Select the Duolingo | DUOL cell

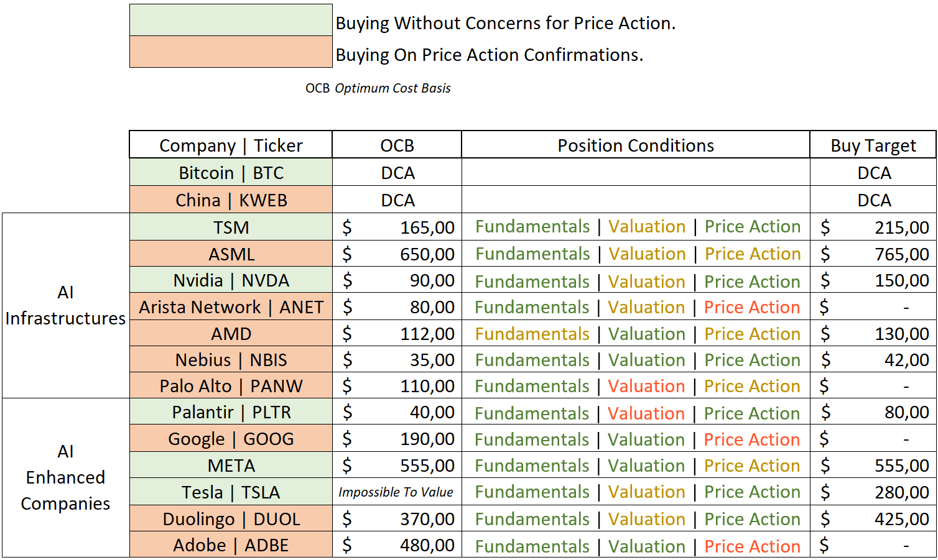coord(231,519)
